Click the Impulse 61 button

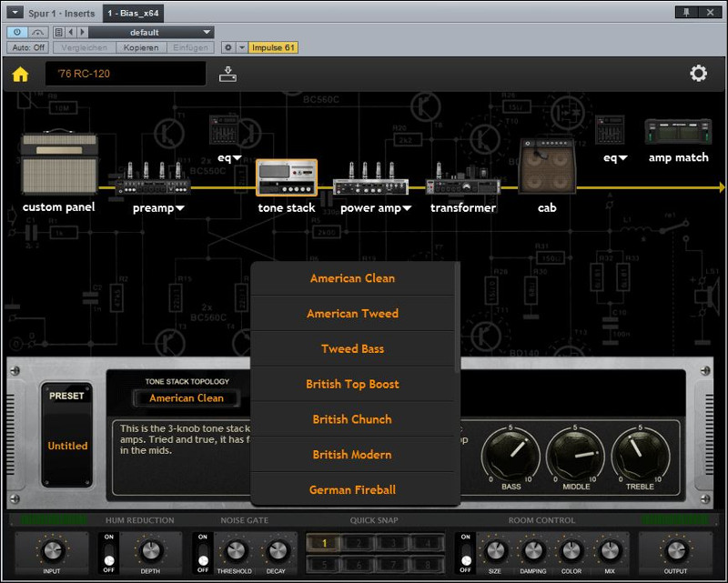tap(273, 47)
